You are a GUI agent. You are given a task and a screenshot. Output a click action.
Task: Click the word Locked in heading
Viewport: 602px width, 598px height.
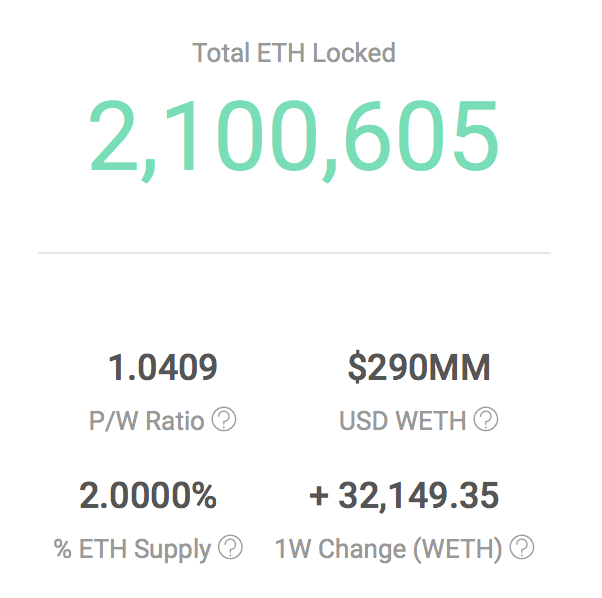(x=354, y=53)
